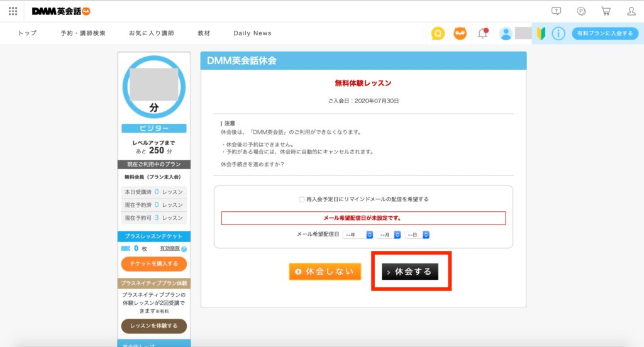Click the ビジター rank badge
The image size is (644, 347).
click(154, 128)
